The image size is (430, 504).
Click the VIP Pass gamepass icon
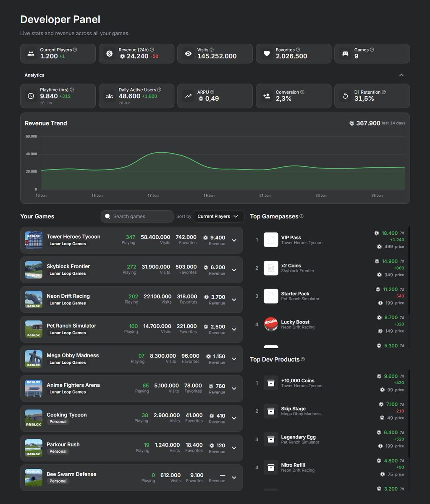tap(271, 240)
